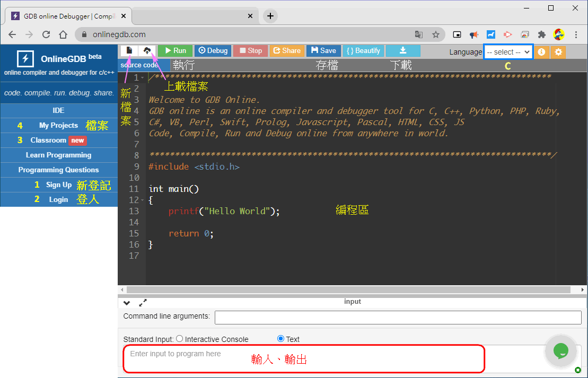Select Interactive Console radio button
The image size is (588, 378).
click(179, 339)
